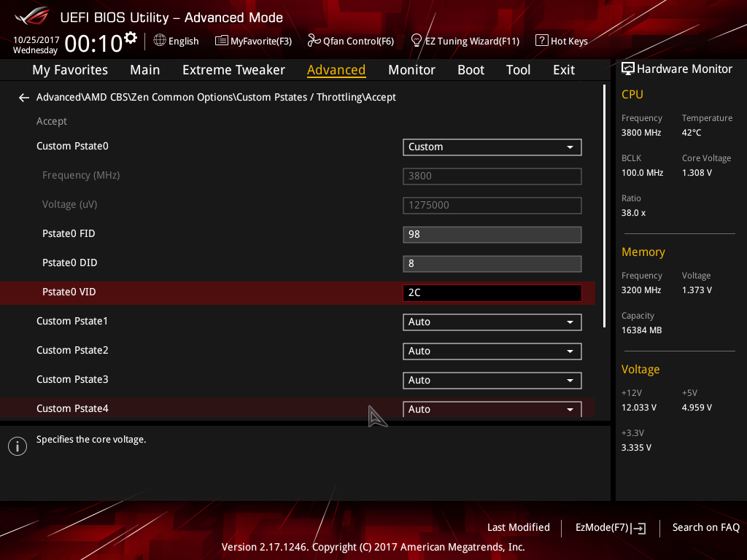Go to the Boot tab
This screenshot has height=560, width=747.
pos(471,70)
